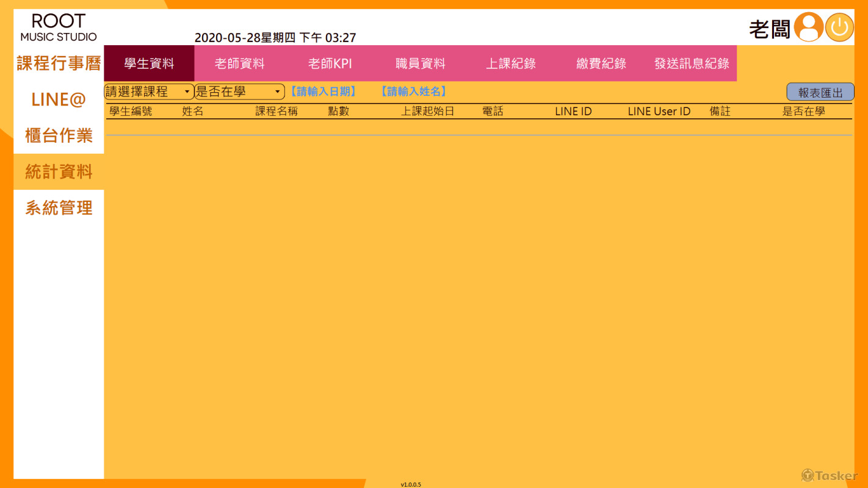View the 發送訊息紀錄 tab
The width and height of the screenshot is (868, 488).
pyautogui.click(x=692, y=63)
